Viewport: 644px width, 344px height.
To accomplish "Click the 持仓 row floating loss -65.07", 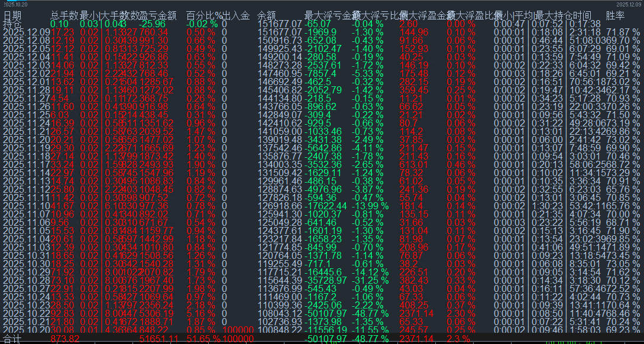I will tap(318, 24).
